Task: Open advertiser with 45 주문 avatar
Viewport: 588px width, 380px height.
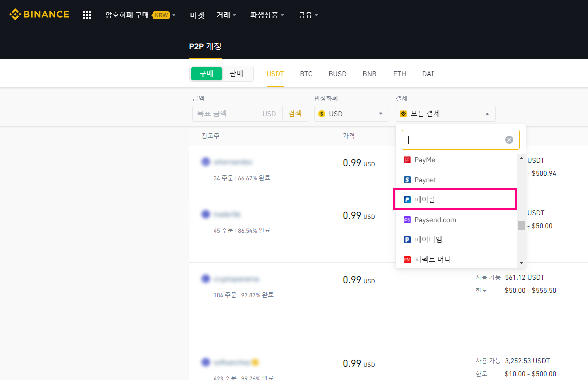Action: 205,214
